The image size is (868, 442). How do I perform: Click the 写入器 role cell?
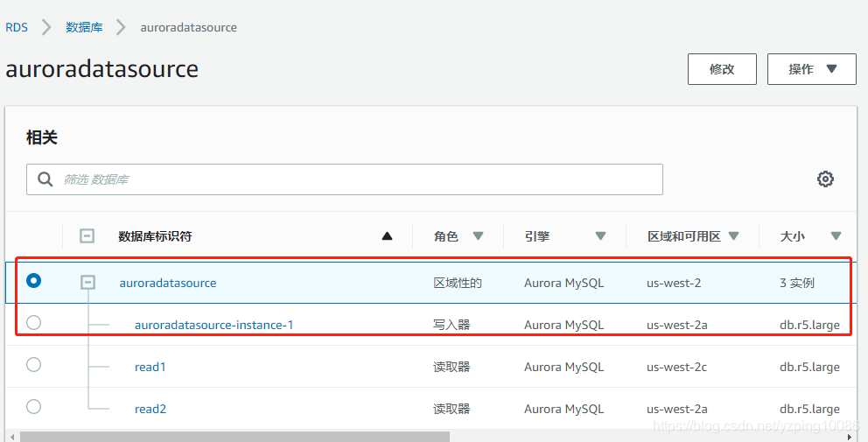(x=451, y=325)
